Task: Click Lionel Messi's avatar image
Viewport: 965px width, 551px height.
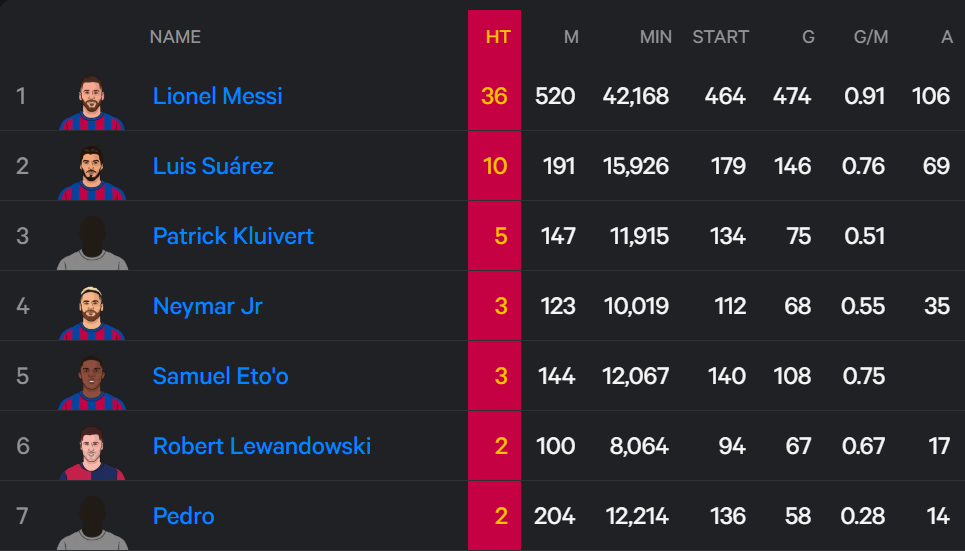Action: point(92,102)
